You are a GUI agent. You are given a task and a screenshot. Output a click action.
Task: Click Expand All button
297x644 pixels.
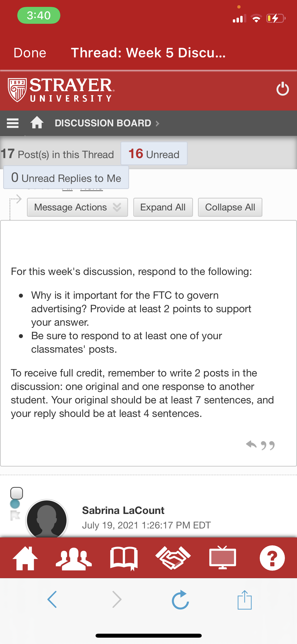pos(163,207)
